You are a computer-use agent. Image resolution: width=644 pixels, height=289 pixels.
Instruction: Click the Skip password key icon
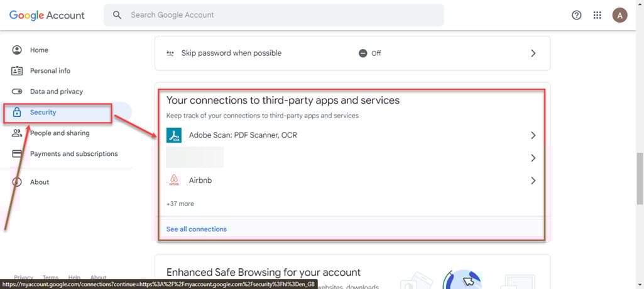(x=170, y=53)
